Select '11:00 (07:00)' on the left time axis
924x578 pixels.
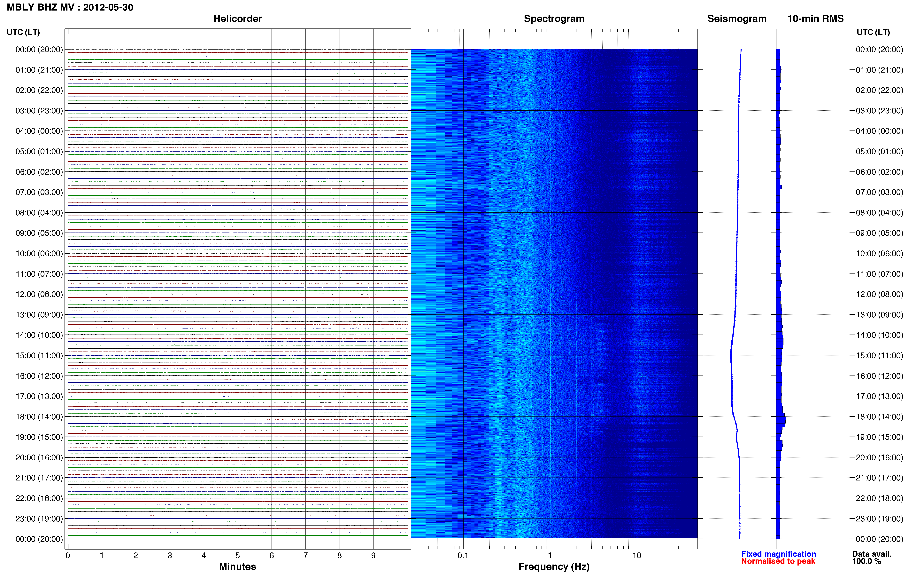(39, 274)
